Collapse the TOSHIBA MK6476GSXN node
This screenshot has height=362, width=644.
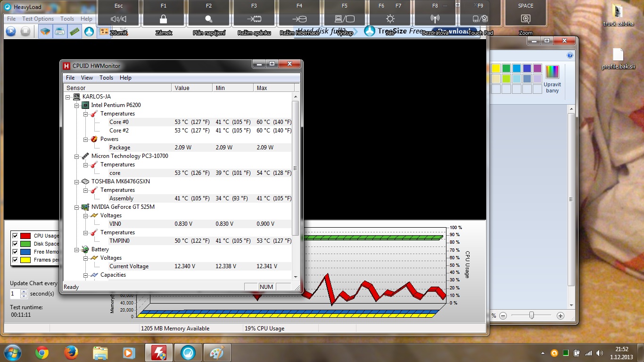click(77, 181)
